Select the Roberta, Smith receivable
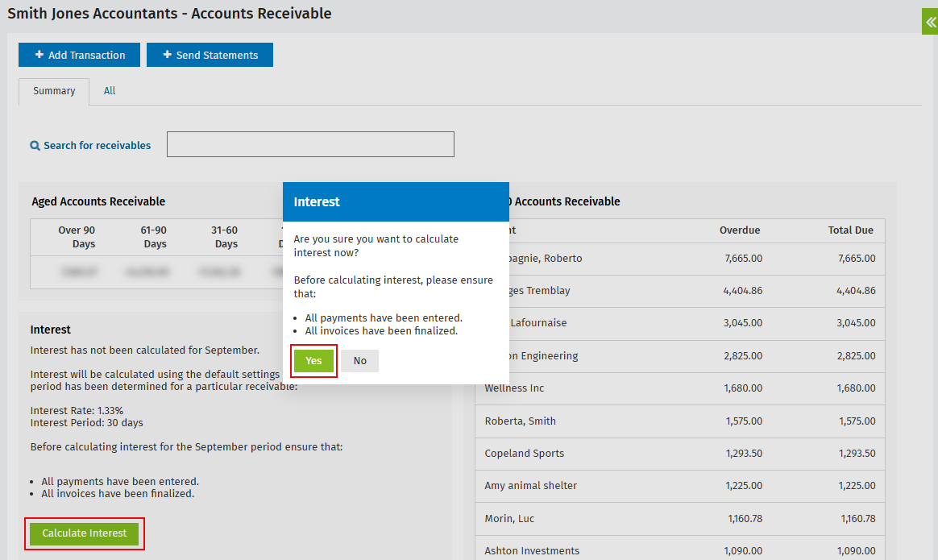 [x=680, y=421]
